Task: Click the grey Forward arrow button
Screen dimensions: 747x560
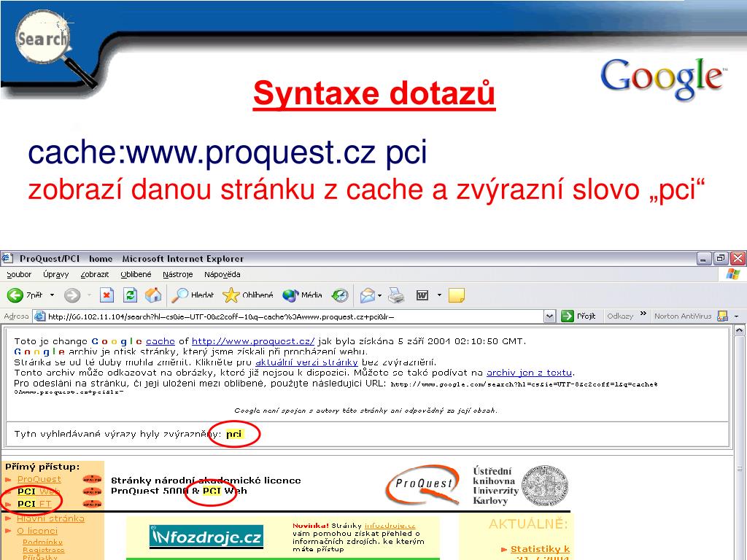Action: click(x=72, y=295)
